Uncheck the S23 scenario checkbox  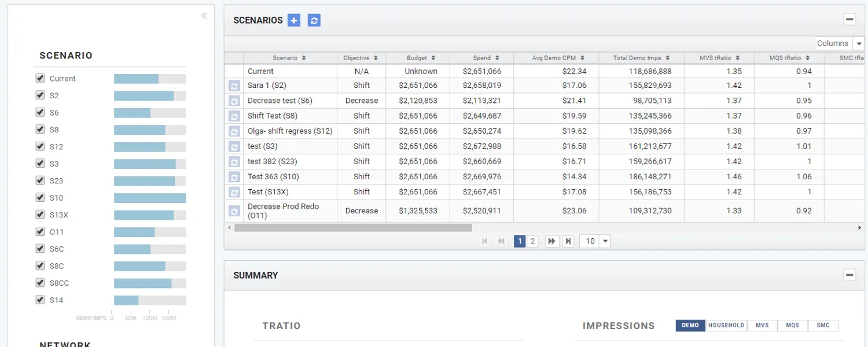(40, 180)
